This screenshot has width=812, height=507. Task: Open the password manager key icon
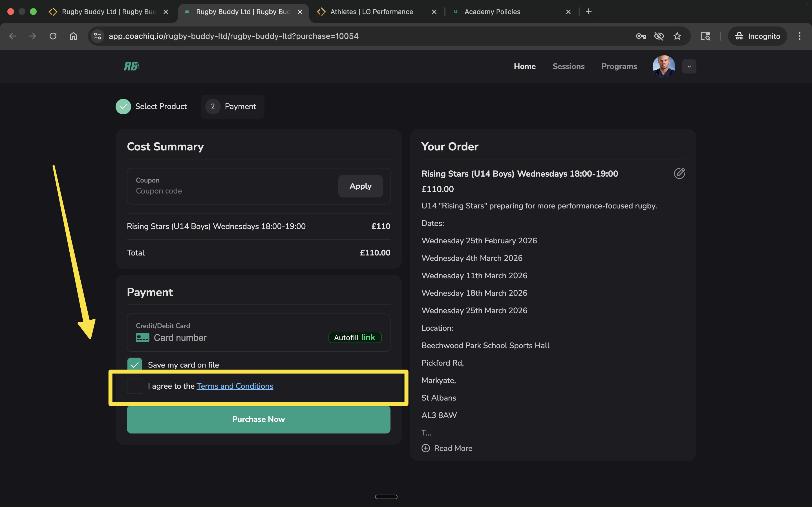(x=641, y=36)
